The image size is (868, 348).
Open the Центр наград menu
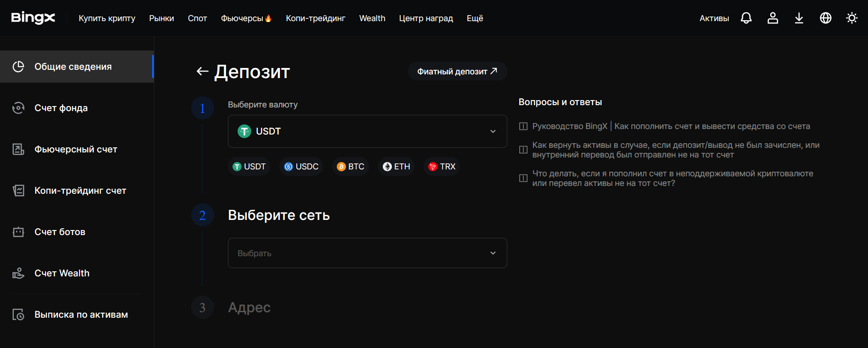(x=426, y=18)
